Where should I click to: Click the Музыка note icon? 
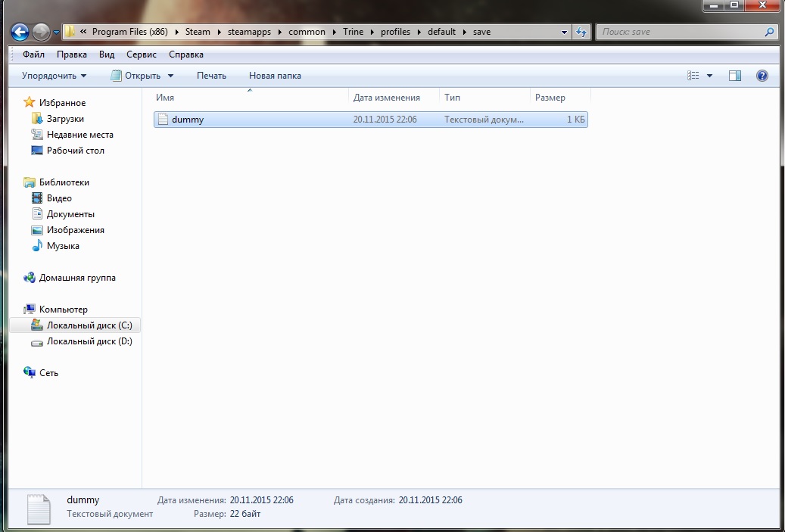click(x=37, y=246)
